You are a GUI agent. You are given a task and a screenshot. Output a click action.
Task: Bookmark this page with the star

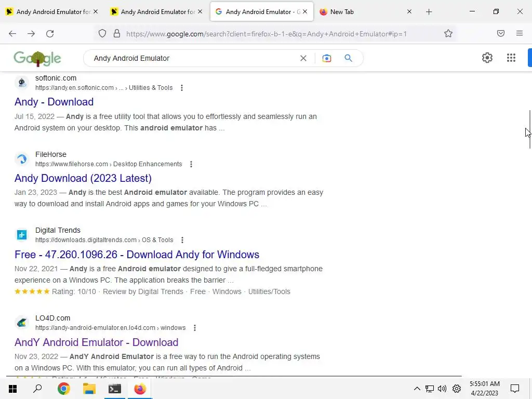448,34
